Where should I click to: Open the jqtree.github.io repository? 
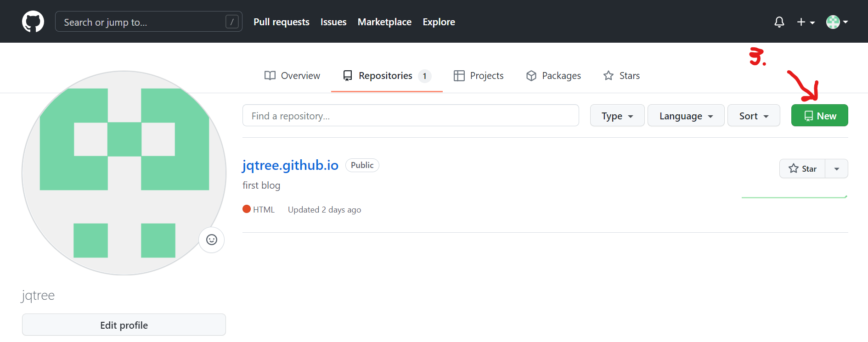290,165
